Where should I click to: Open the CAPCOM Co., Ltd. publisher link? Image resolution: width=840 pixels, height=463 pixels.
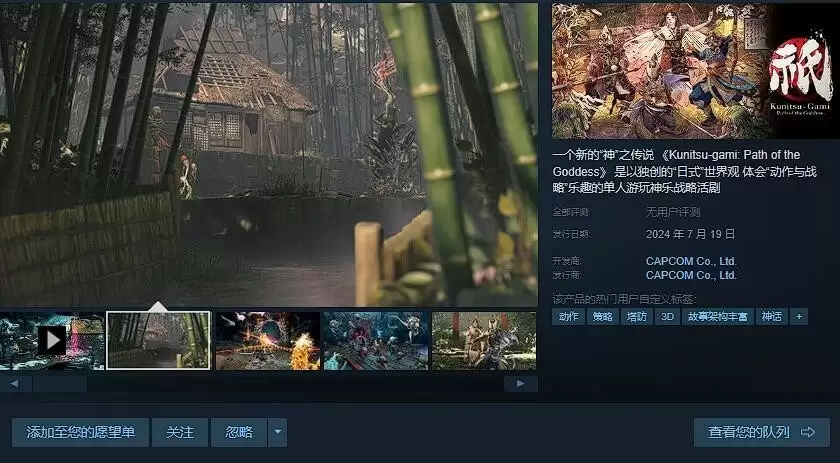[x=691, y=275]
